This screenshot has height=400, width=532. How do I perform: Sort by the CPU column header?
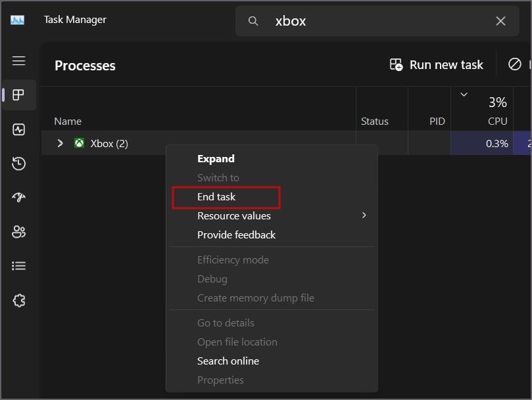[x=497, y=122]
